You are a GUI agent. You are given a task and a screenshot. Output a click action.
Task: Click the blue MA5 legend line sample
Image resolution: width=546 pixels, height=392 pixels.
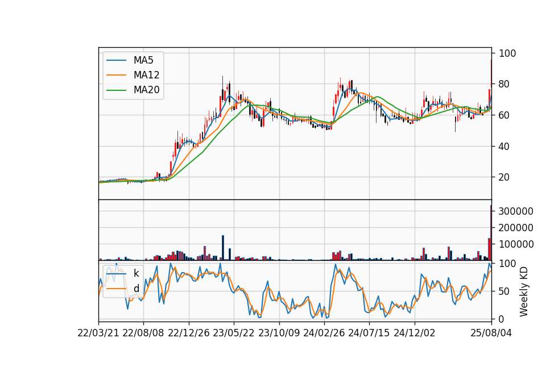click(x=116, y=60)
